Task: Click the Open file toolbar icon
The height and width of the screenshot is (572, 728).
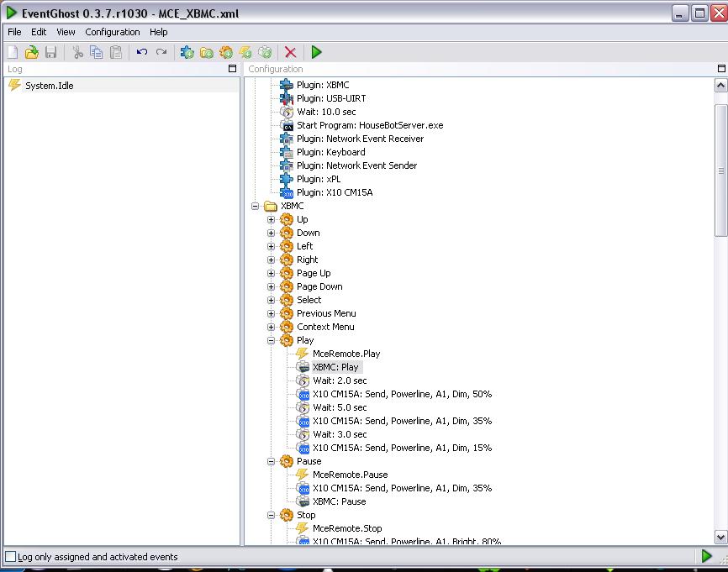Action: tap(32, 52)
